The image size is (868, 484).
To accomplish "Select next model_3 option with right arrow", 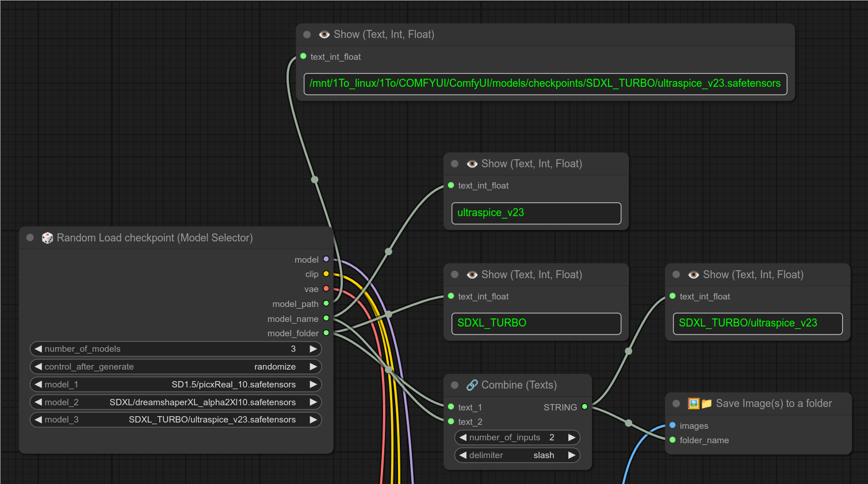I will 313,420.
